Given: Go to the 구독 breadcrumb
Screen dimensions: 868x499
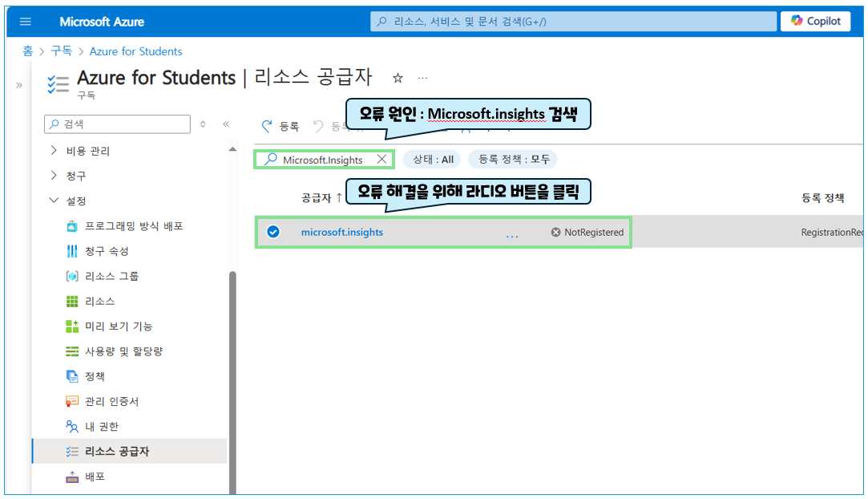Looking at the screenshot, I should (x=62, y=51).
